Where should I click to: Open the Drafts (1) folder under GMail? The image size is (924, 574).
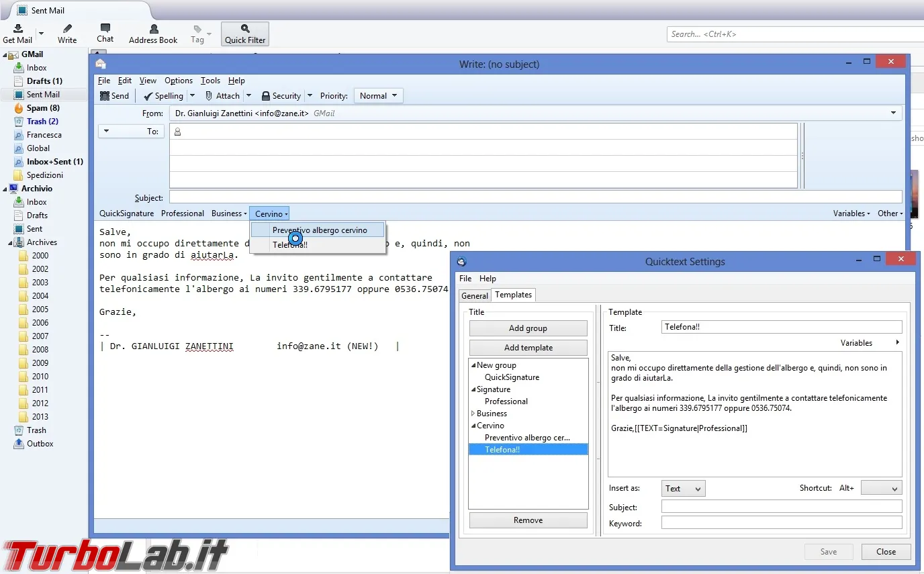[x=44, y=81]
